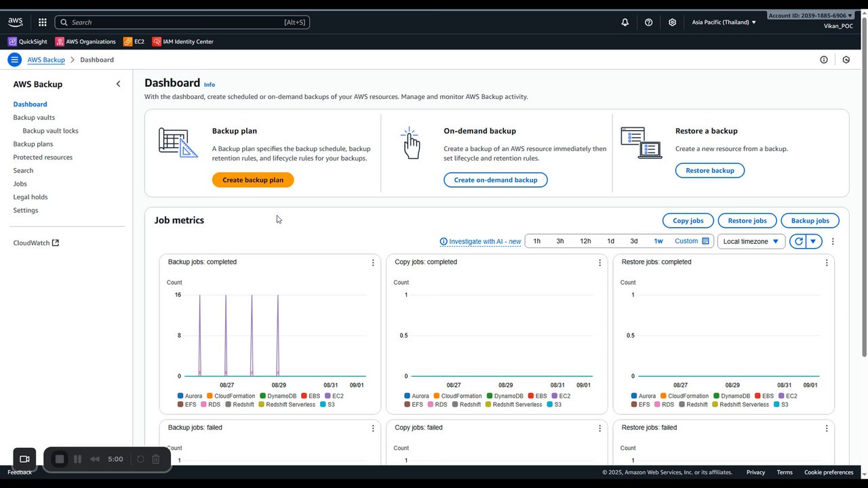The height and width of the screenshot is (488, 868).
Task: Open the notifications bell
Action: coord(625,22)
